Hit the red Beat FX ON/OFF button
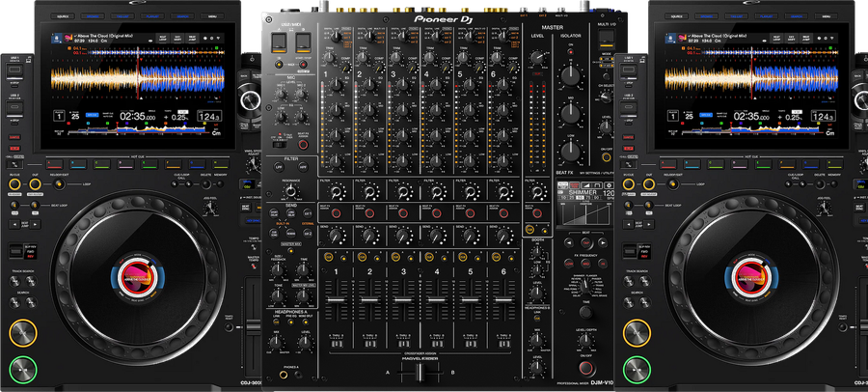 point(585,368)
